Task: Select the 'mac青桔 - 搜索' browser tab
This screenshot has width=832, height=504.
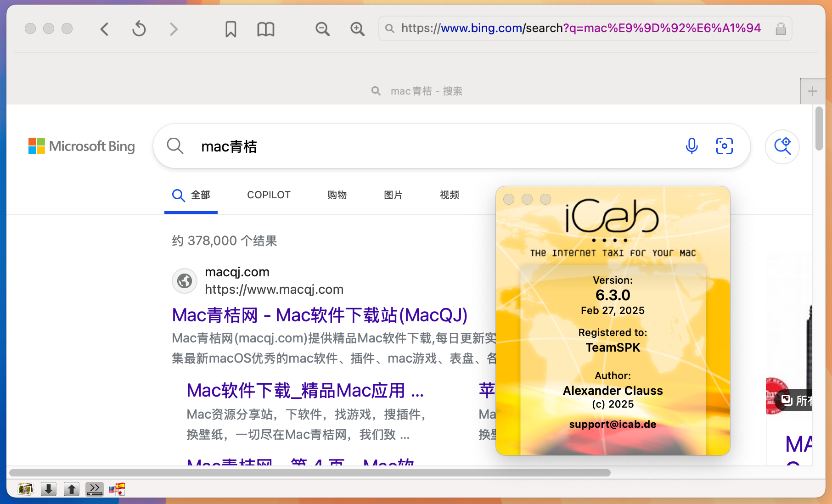Action: click(x=417, y=91)
